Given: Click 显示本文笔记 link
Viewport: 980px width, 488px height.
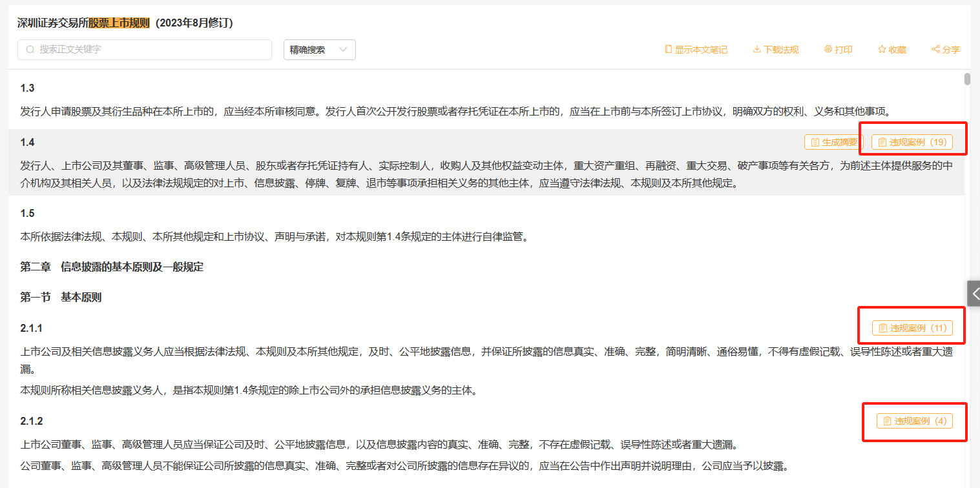Looking at the screenshot, I should pos(701,50).
